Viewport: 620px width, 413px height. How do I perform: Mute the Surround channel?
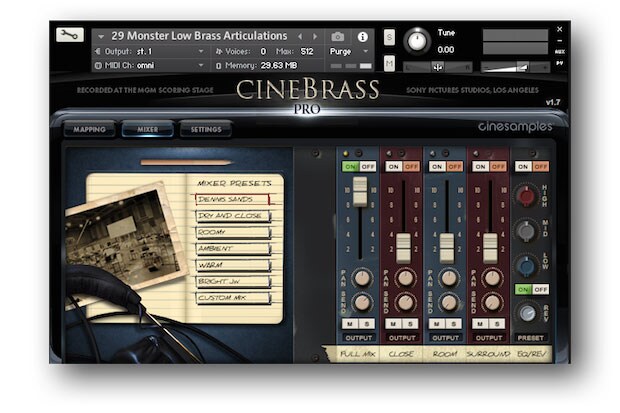click(480, 324)
